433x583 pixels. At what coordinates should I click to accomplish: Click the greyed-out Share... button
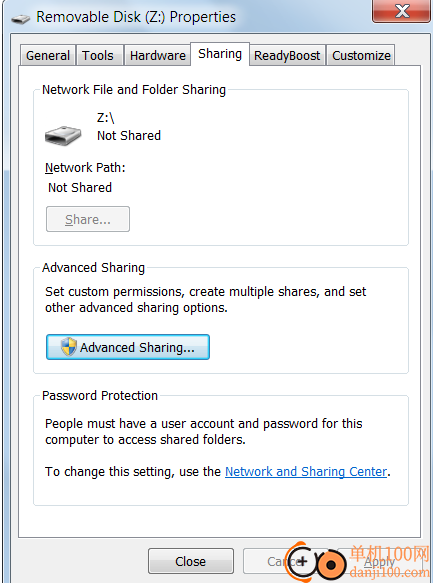[88, 219]
